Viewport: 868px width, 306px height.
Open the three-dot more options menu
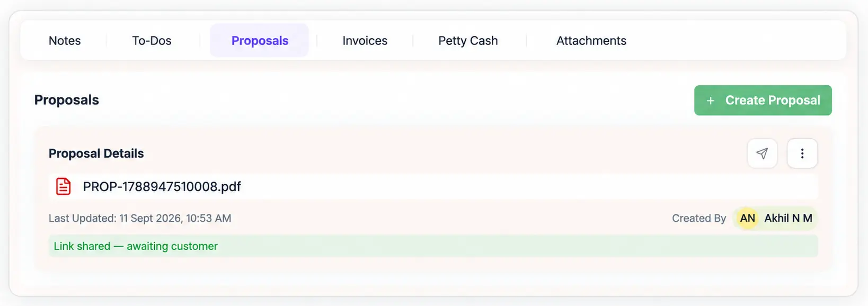click(802, 154)
